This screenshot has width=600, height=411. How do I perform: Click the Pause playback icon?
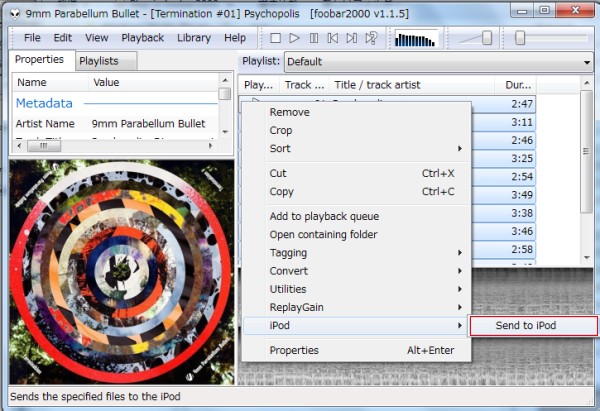pyautogui.click(x=314, y=38)
